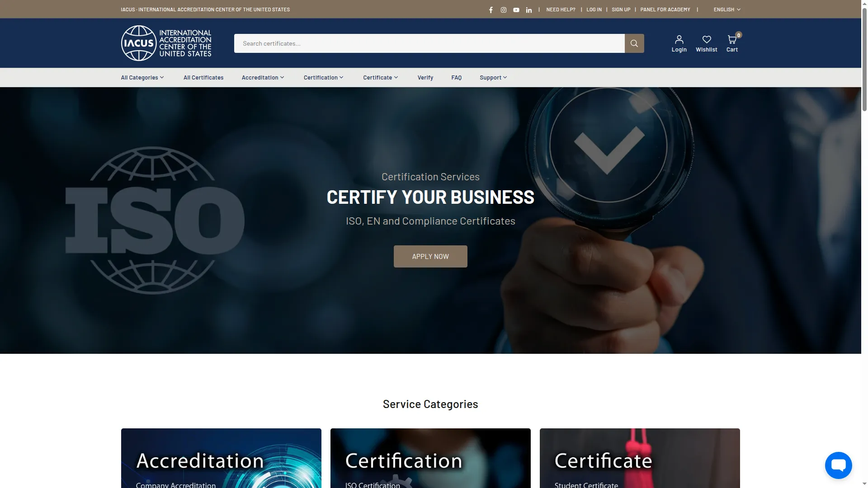The height and width of the screenshot is (488, 868).
Task: Open the Login user icon
Action: pos(679,43)
